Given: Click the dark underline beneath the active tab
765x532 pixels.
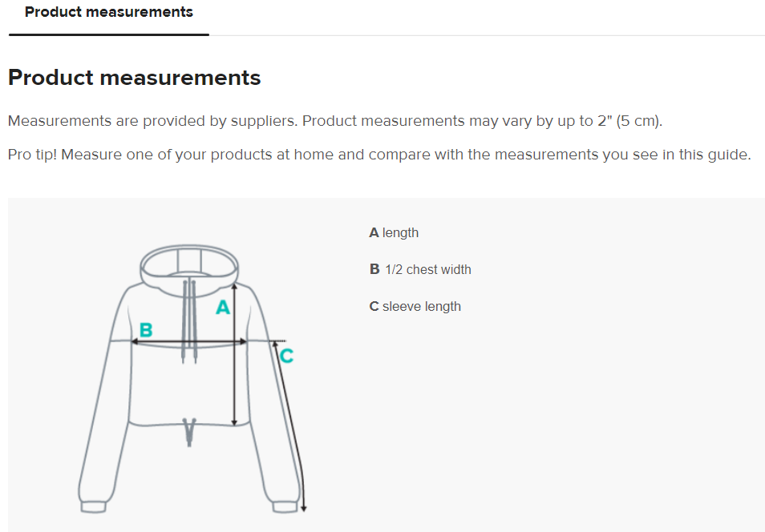Looking at the screenshot, I should tap(109, 34).
